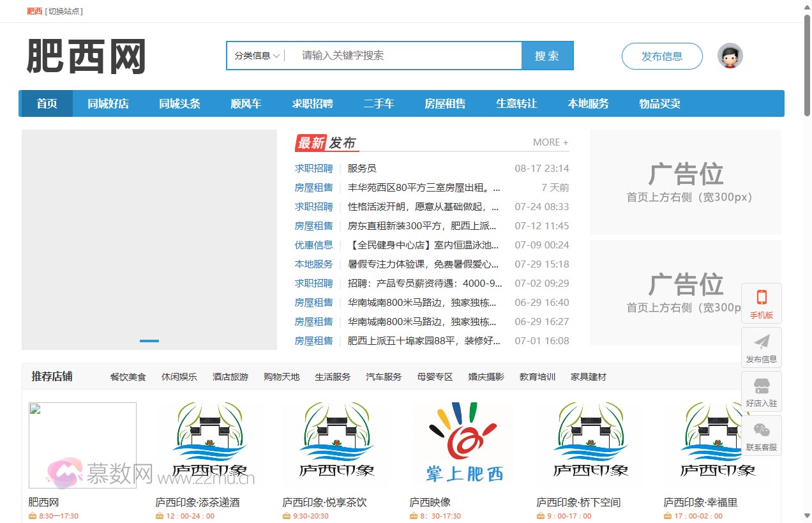
Task: Expand more listings via MORE +
Action: point(550,142)
